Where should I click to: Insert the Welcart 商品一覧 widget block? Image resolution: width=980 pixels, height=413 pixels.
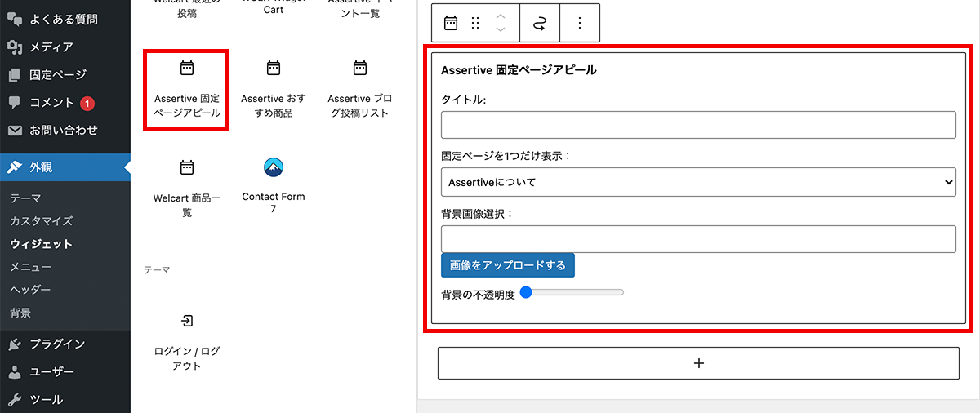pos(187,189)
